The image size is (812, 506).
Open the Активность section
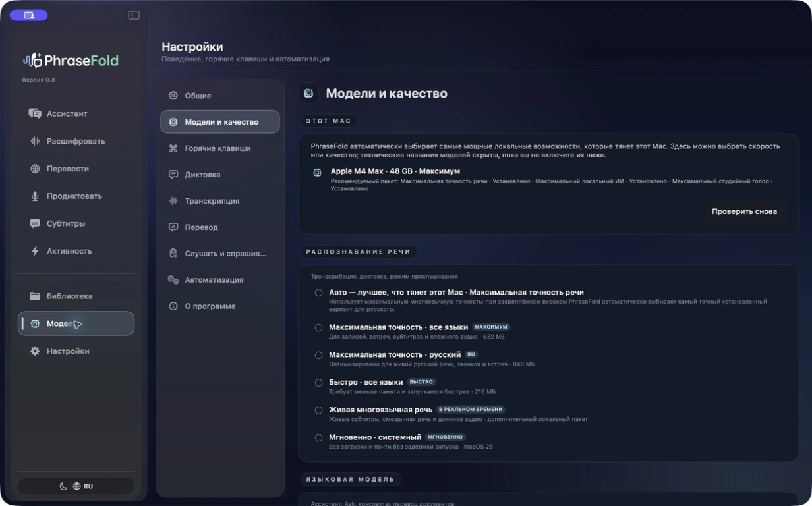[76, 251]
